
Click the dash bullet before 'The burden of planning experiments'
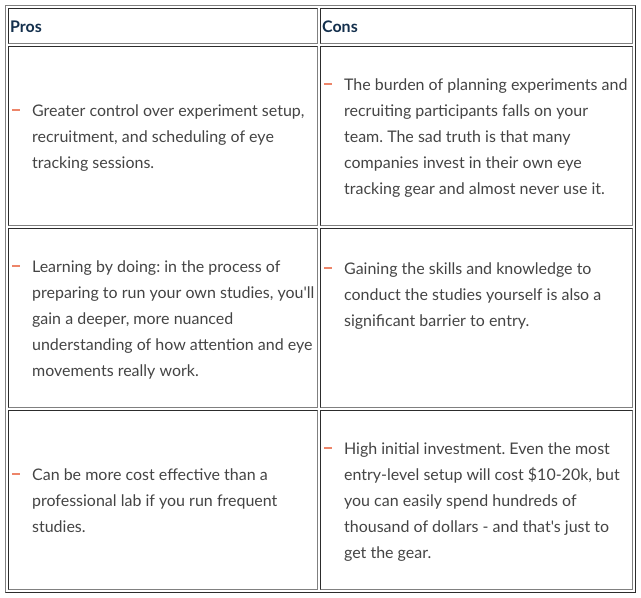point(328,84)
